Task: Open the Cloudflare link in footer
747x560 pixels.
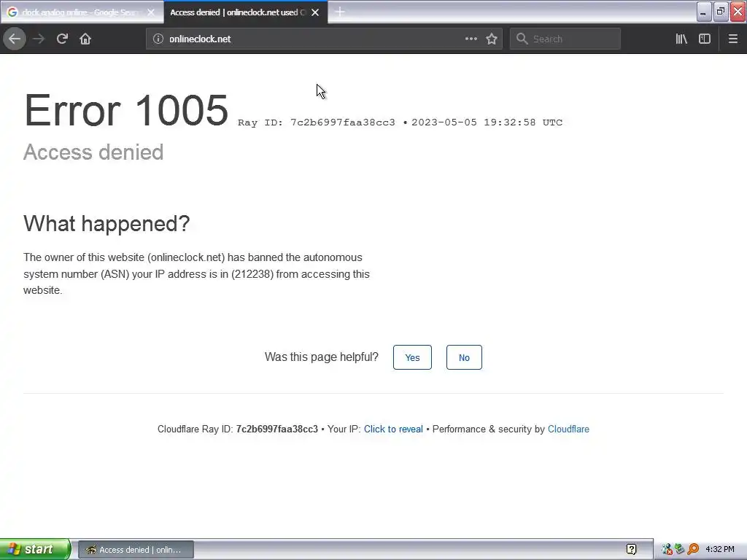Action: click(x=568, y=429)
